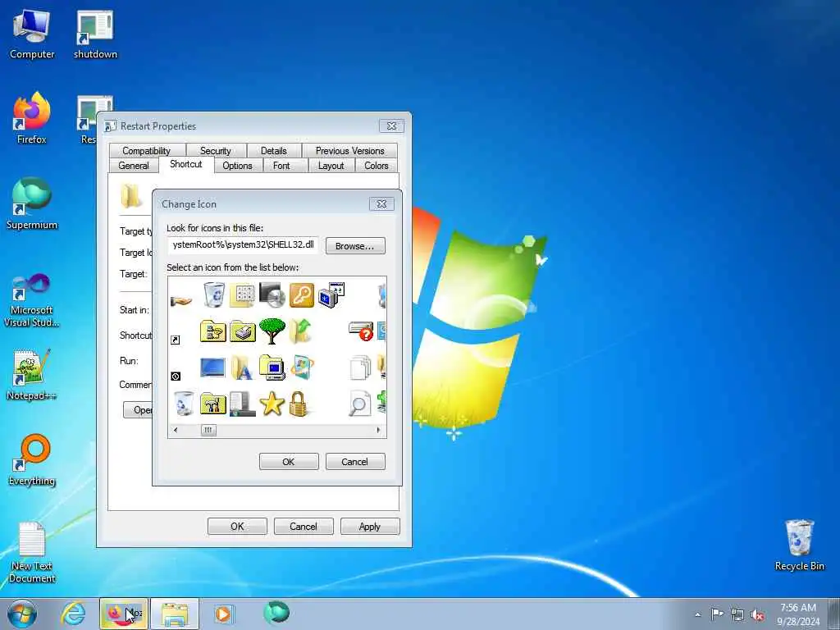Click the icon list scroll-right arrow
840x630 pixels.
[x=378, y=430]
